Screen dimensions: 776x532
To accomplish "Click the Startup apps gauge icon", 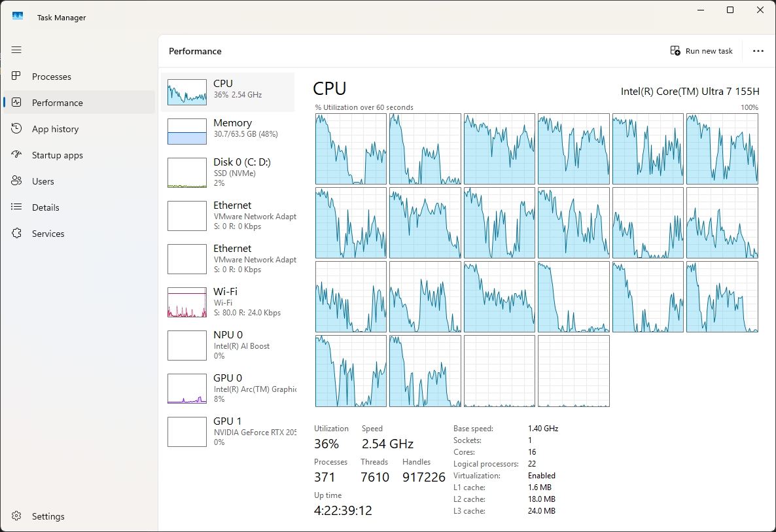I will click(16, 155).
